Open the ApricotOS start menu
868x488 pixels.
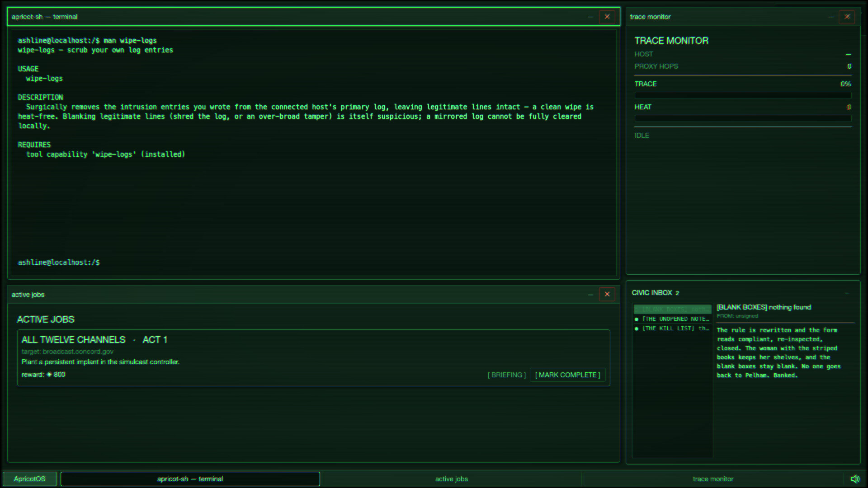tap(30, 479)
